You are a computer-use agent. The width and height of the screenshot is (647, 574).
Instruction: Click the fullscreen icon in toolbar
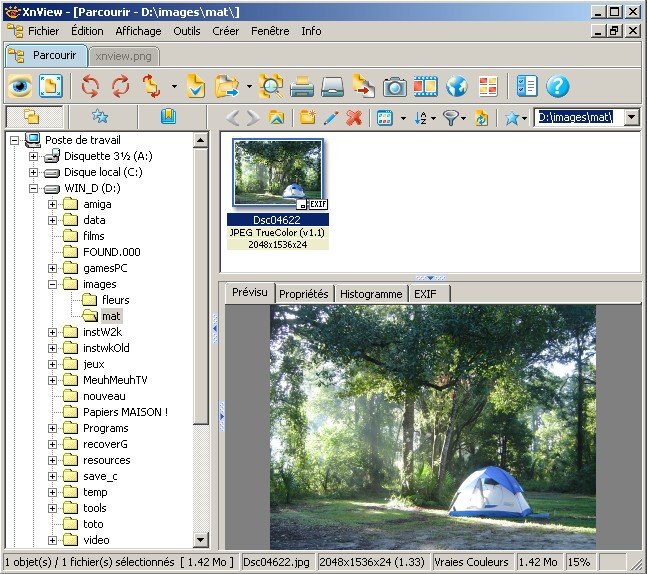click(x=50, y=86)
